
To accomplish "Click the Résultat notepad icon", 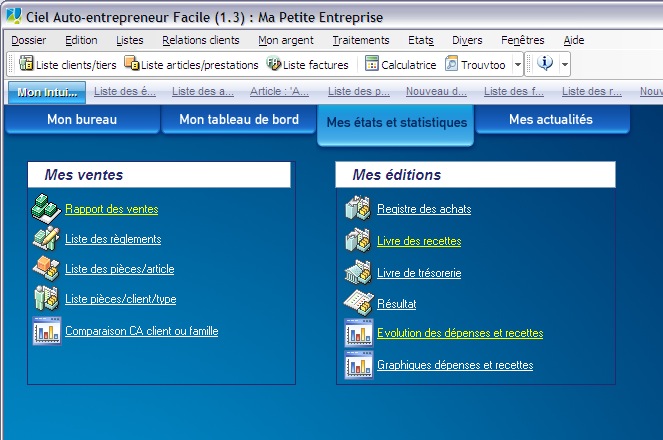I will 358,303.
